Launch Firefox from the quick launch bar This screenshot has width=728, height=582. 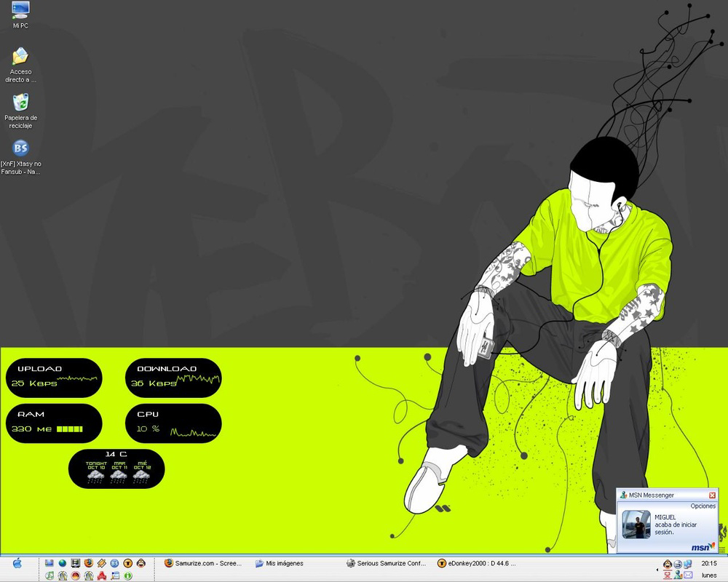88,562
